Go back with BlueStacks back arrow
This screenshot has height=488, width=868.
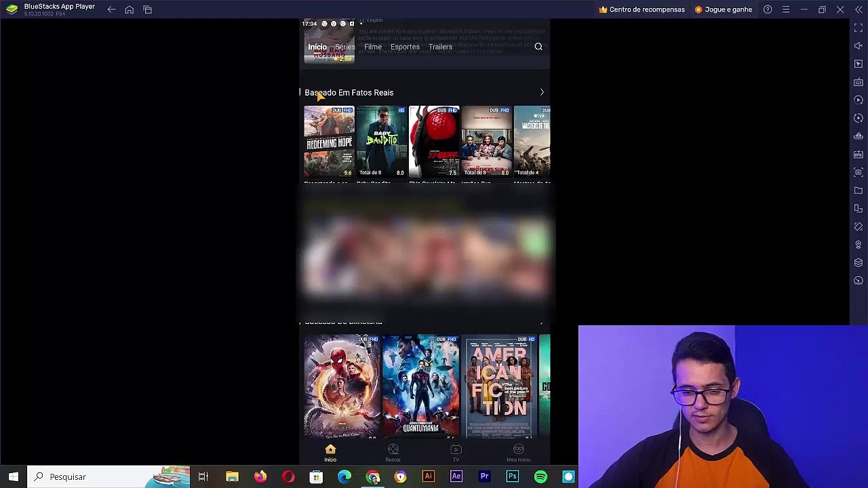[111, 9]
